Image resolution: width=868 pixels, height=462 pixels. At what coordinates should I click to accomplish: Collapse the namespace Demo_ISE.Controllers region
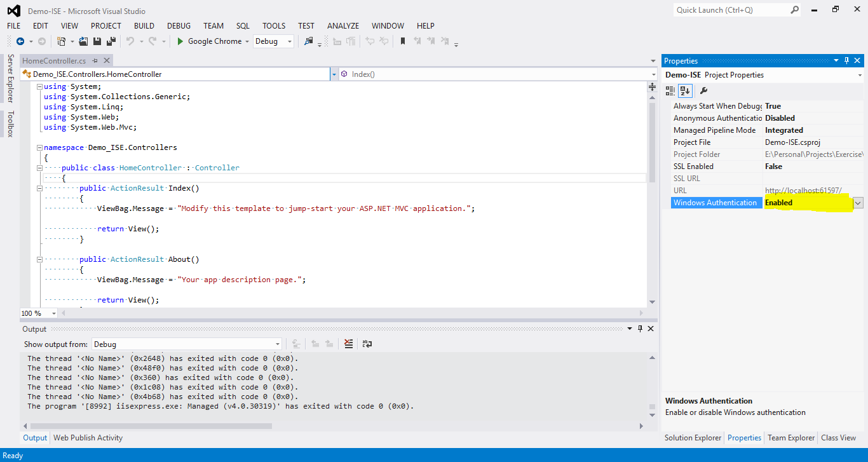(x=39, y=147)
